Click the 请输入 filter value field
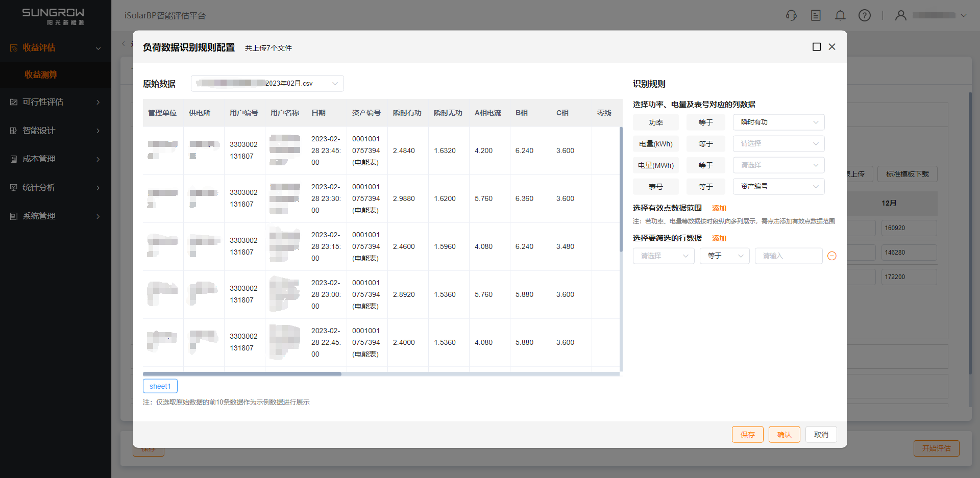980x478 pixels. [788, 256]
